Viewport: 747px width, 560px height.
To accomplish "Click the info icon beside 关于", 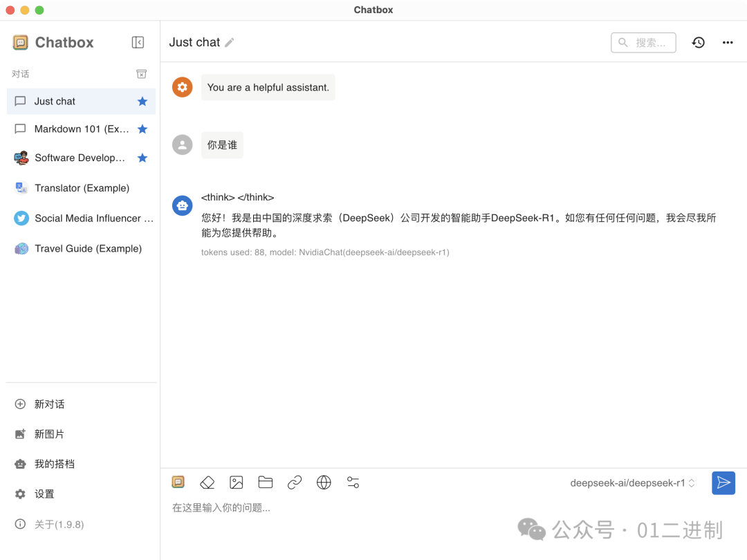I will [x=20, y=524].
